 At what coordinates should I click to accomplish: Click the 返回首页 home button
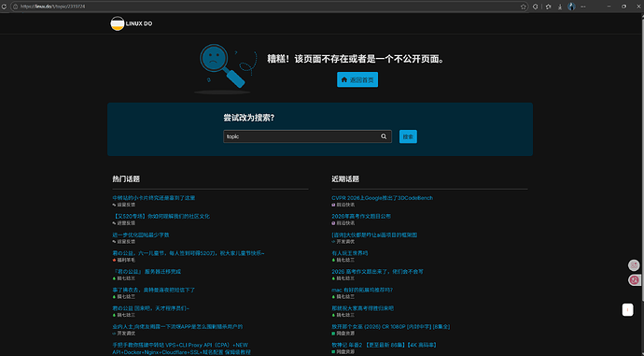click(357, 79)
